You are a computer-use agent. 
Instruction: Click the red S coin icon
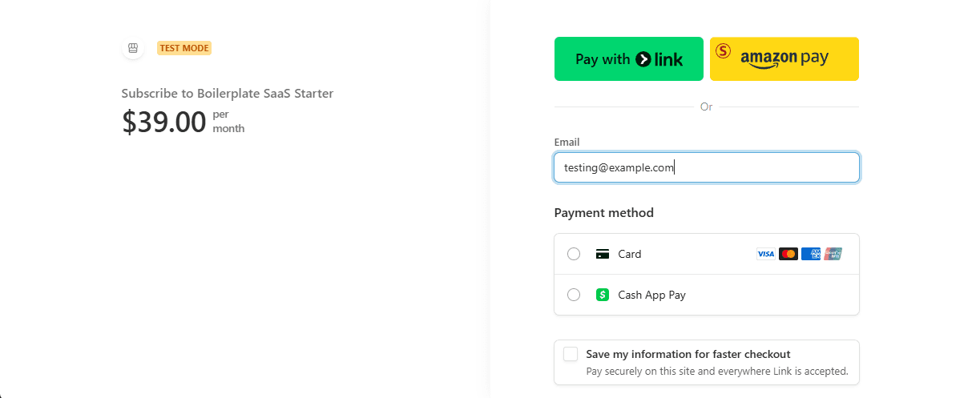tap(724, 51)
